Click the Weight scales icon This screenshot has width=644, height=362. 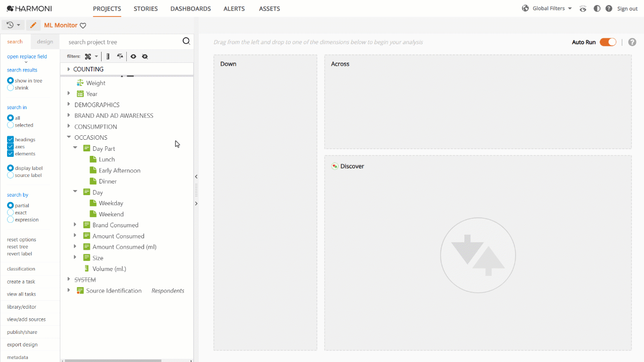point(79,82)
